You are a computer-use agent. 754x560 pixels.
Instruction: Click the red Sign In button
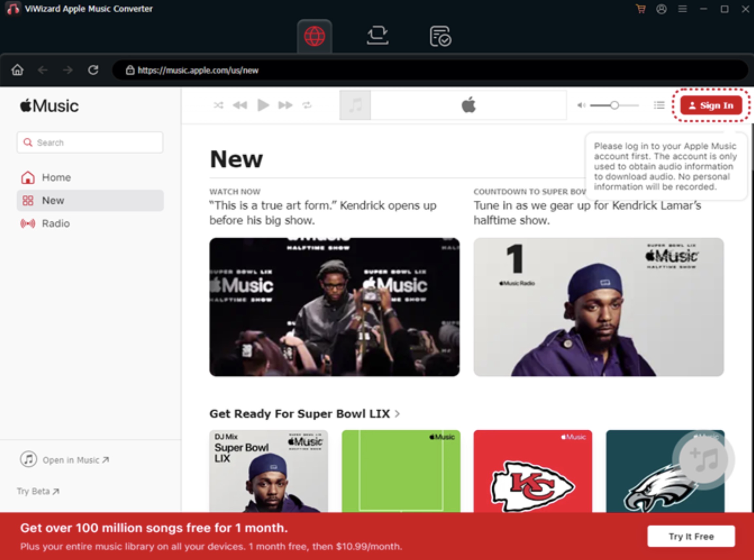coord(711,105)
